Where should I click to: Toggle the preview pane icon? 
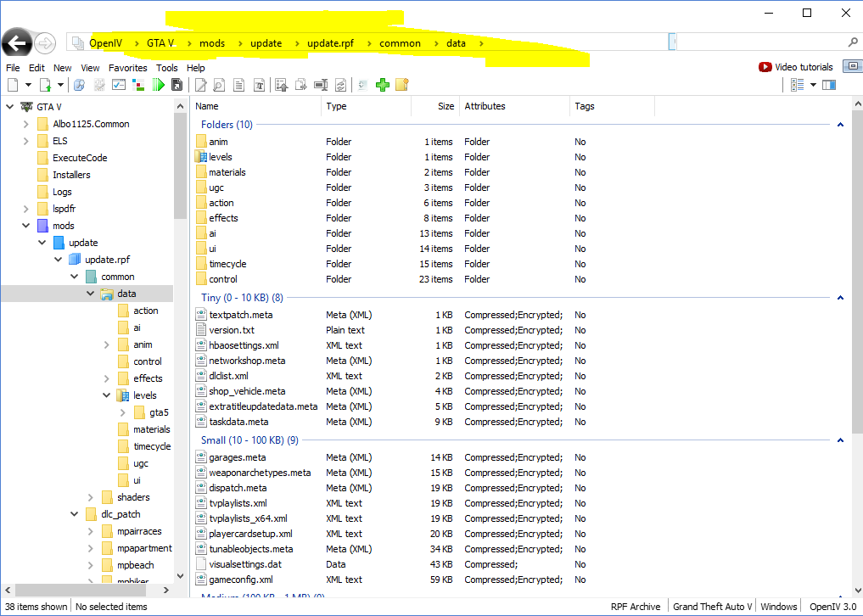click(x=829, y=85)
